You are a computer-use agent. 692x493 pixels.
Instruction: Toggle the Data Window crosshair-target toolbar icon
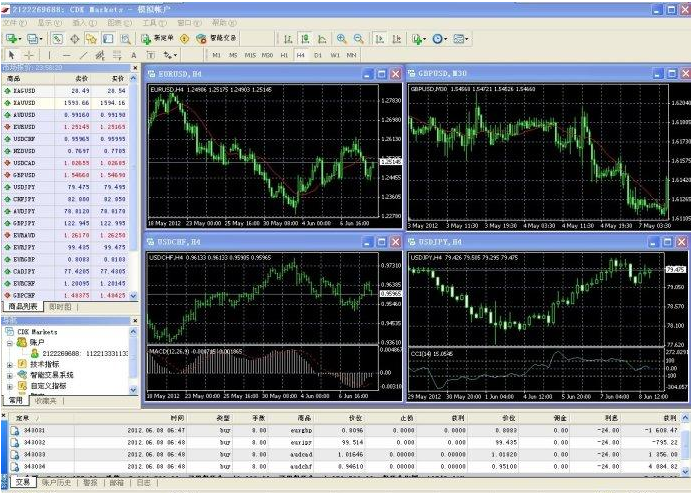tap(75, 39)
